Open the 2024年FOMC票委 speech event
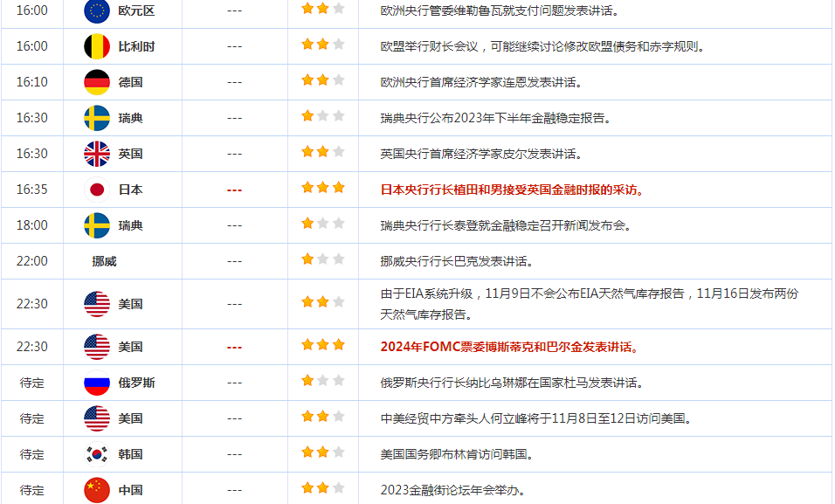835x504 pixels. (511, 347)
